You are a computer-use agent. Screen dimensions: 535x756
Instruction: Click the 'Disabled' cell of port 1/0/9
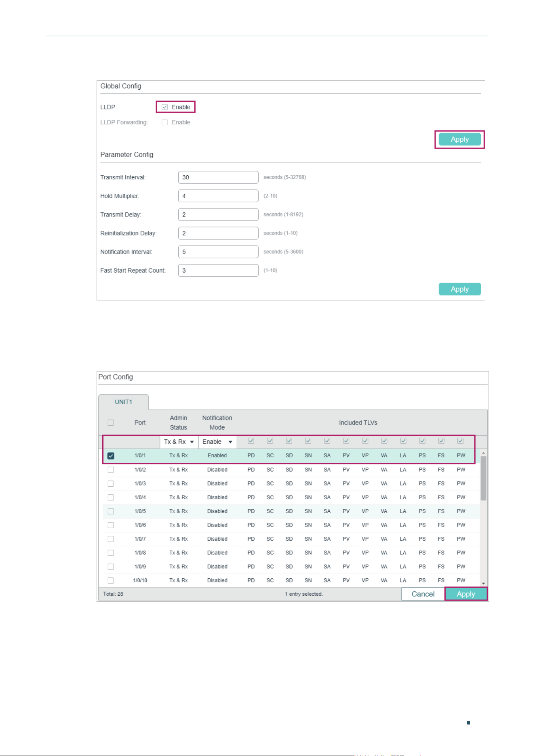(217, 567)
